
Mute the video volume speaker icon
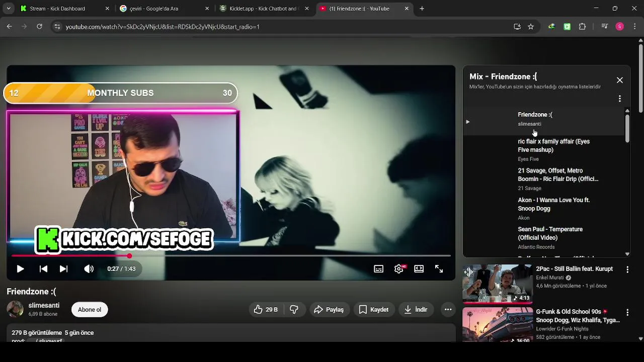(x=89, y=269)
